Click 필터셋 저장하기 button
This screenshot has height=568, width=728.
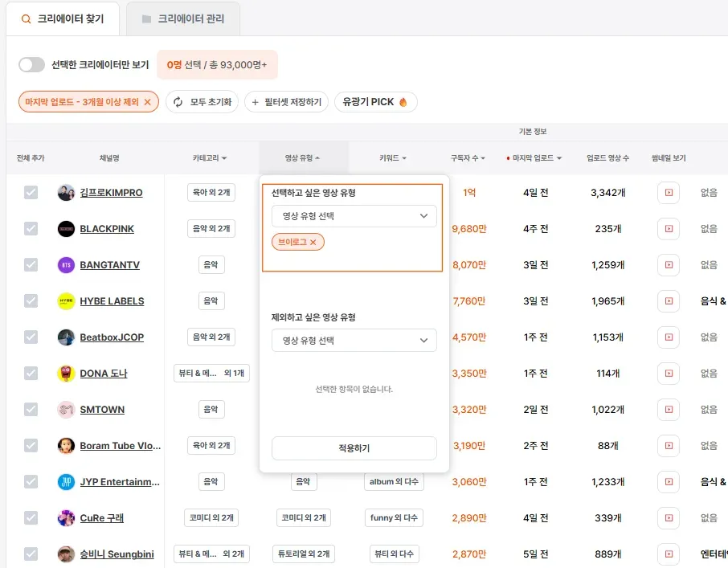tap(287, 102)
